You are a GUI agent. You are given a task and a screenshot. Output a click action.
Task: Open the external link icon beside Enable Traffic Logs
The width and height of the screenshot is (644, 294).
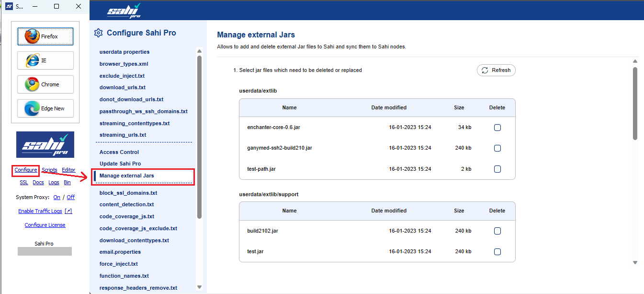[68, 211]
